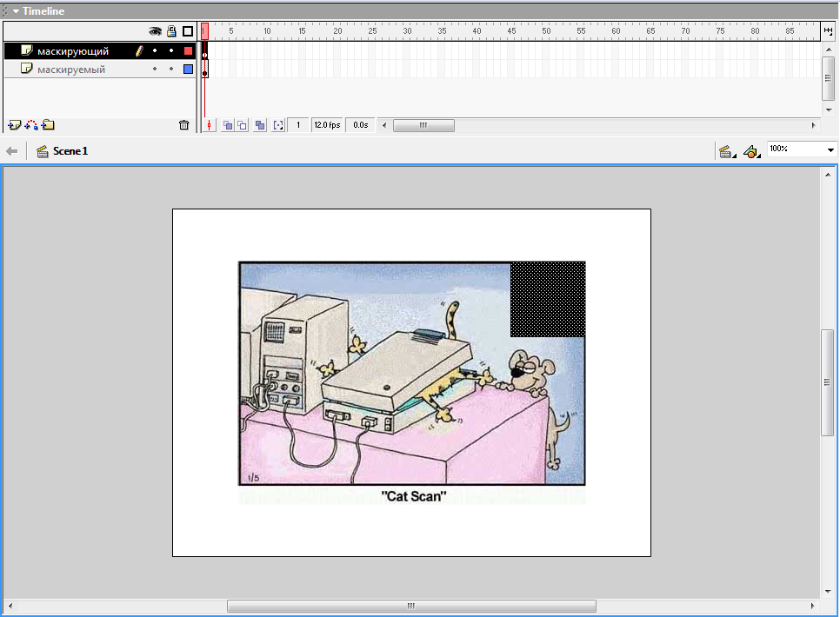The height and width of the screenshot is (617, 840).
Task: Show all layers as outlines square icon
Action: (x=188, y=31)
